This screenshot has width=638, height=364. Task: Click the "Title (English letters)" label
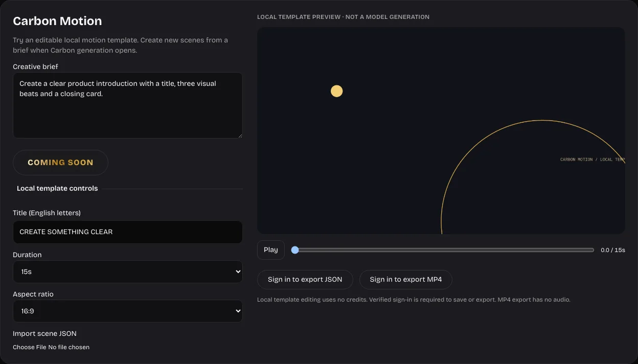point(47,213)
